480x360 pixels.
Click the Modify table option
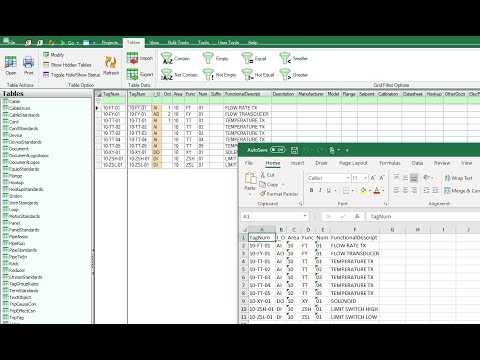coord(53,55)
